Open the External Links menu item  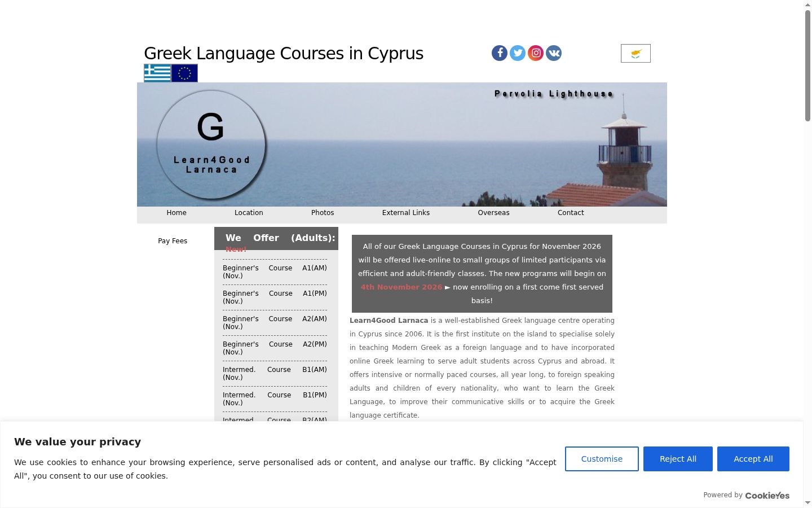tap(406, 213)
